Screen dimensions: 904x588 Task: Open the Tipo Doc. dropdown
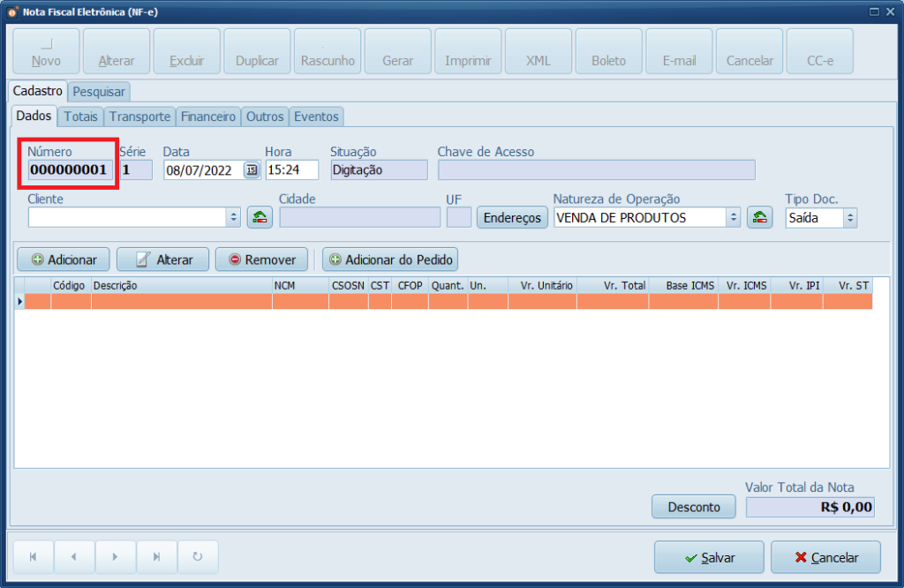tap(849, 217)
